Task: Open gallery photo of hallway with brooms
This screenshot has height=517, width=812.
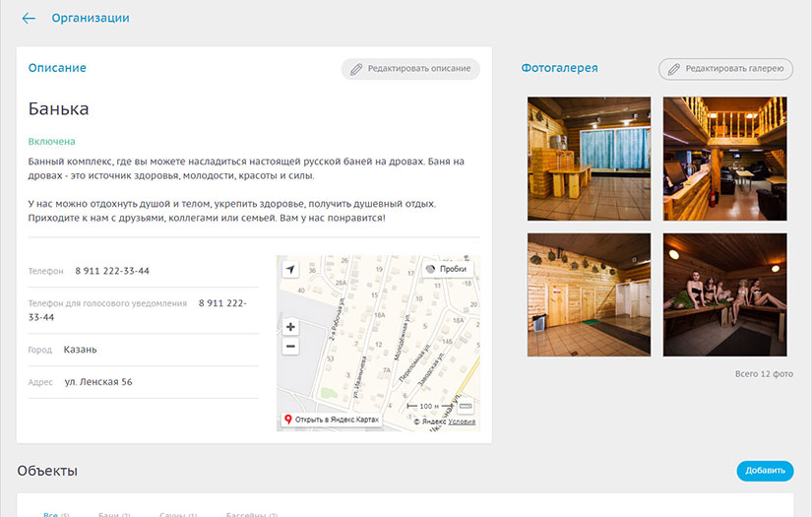Action: point(589,294)
